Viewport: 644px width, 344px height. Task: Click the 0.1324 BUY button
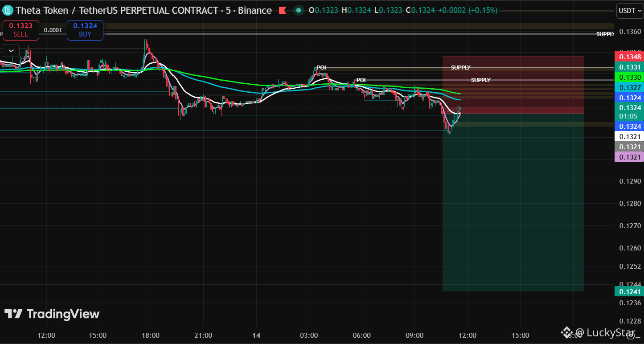click(x=85, y=30)
